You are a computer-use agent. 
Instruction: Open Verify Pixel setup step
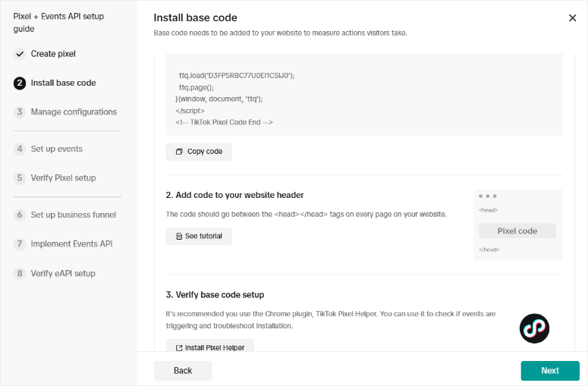point(63,178)
